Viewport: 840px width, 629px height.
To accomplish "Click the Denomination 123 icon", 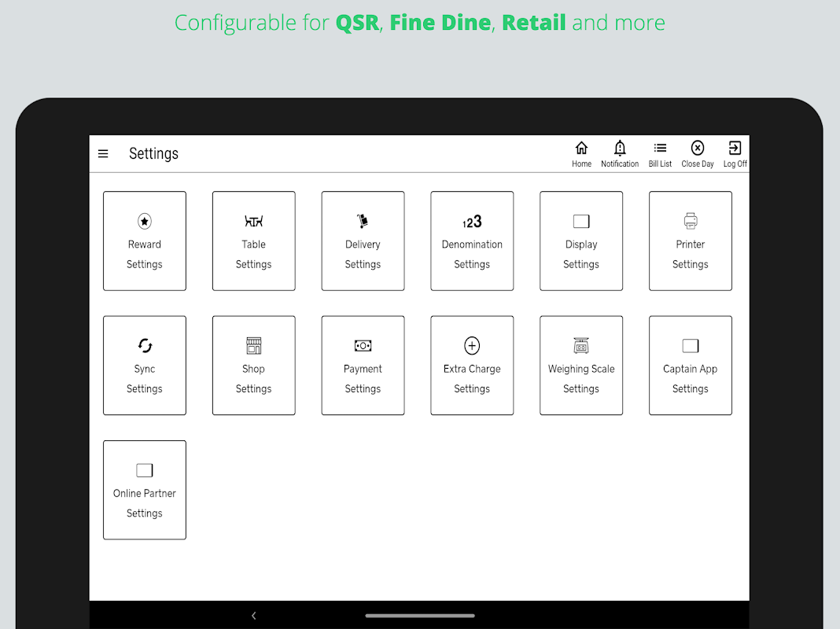I will (x=472, y=221).
